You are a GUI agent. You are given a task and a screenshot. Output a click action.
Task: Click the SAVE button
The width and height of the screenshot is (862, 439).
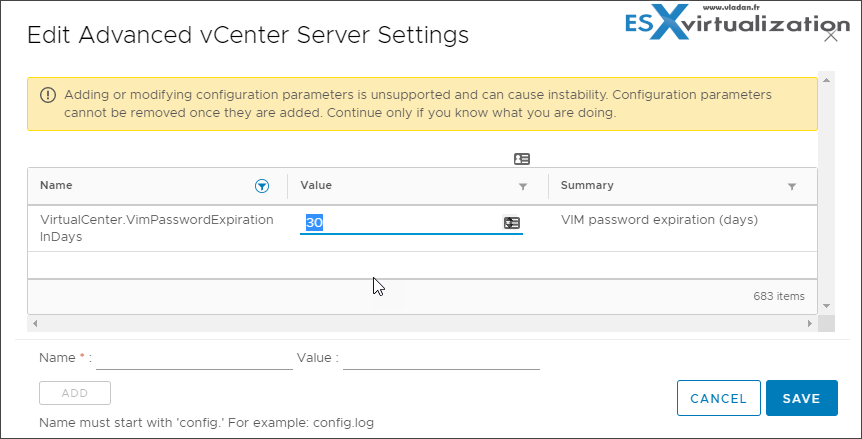pos(802,398)
